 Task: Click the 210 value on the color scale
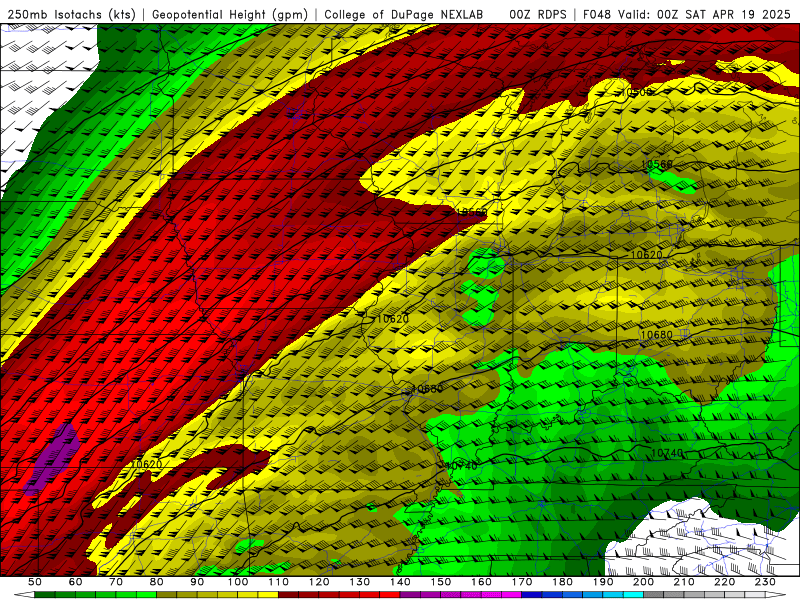685,582
